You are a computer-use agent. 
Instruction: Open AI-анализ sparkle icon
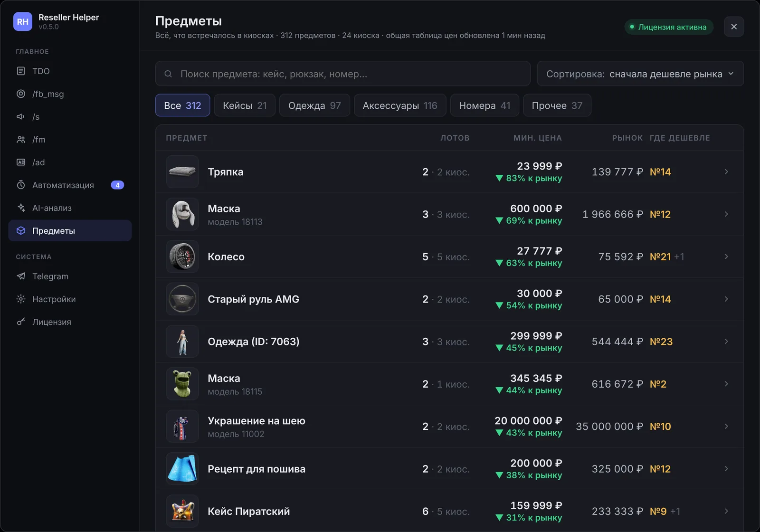(x=21, y=208)
